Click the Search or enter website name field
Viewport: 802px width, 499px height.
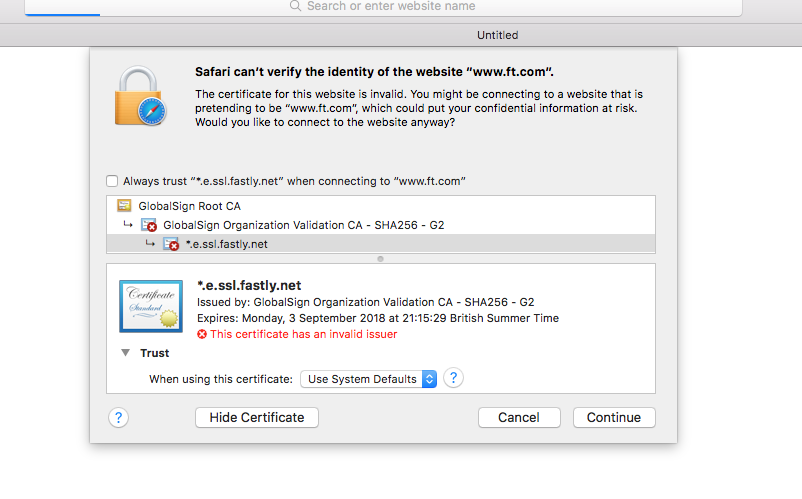(400, 6)
